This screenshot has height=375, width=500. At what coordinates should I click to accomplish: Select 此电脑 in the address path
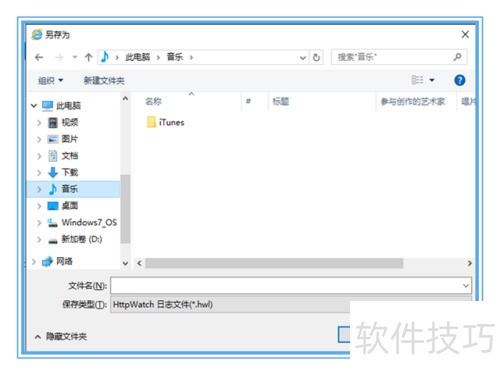[138, 57]
